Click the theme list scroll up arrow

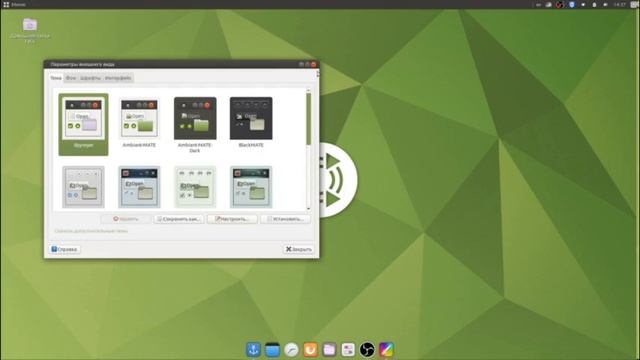tap(309, 90)
